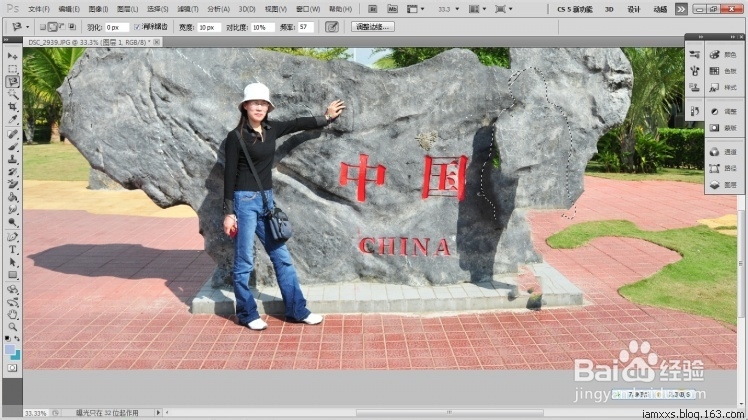
Task: Choose Intersect with selection mode
Action: (73, 27)
